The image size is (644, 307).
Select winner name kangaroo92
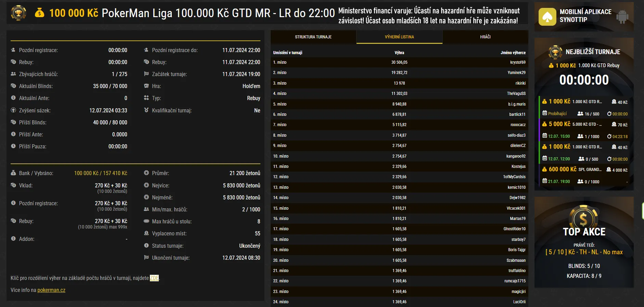pos(516,156)
